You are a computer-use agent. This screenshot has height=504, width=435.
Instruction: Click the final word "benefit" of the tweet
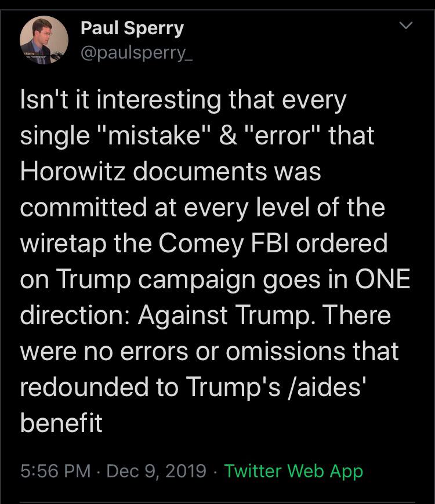tap(61, 423)
